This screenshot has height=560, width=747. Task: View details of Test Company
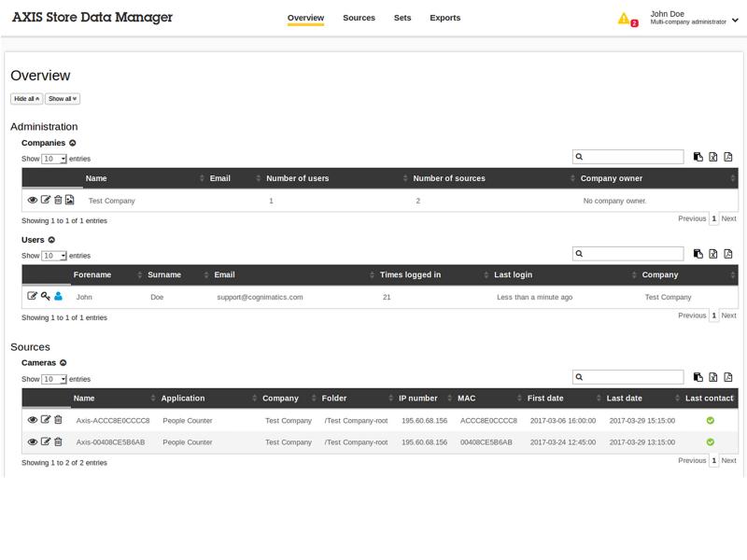pyautogui.click(x=33, y=200)
